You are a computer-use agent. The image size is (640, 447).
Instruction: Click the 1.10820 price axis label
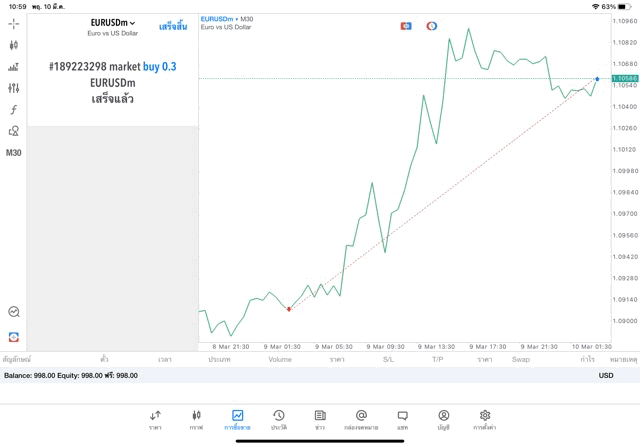tap(625, 42)
